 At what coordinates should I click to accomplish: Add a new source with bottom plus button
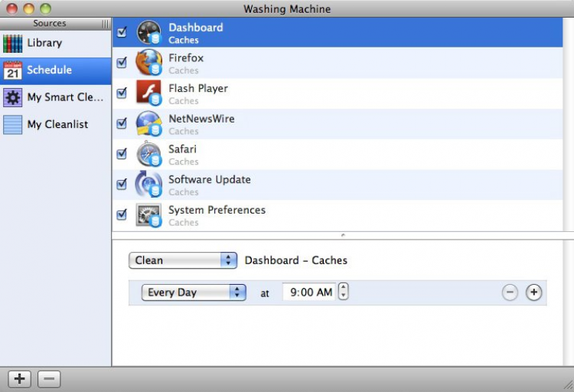20,379
